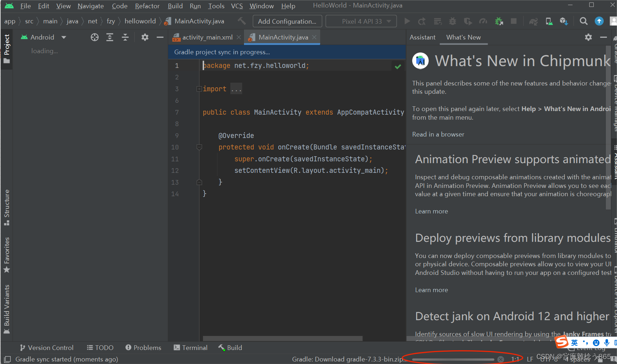Image resolution: width=617 pixels, height=364 pixels.
Task: Toggle the Project tool window
Action: 6,49
